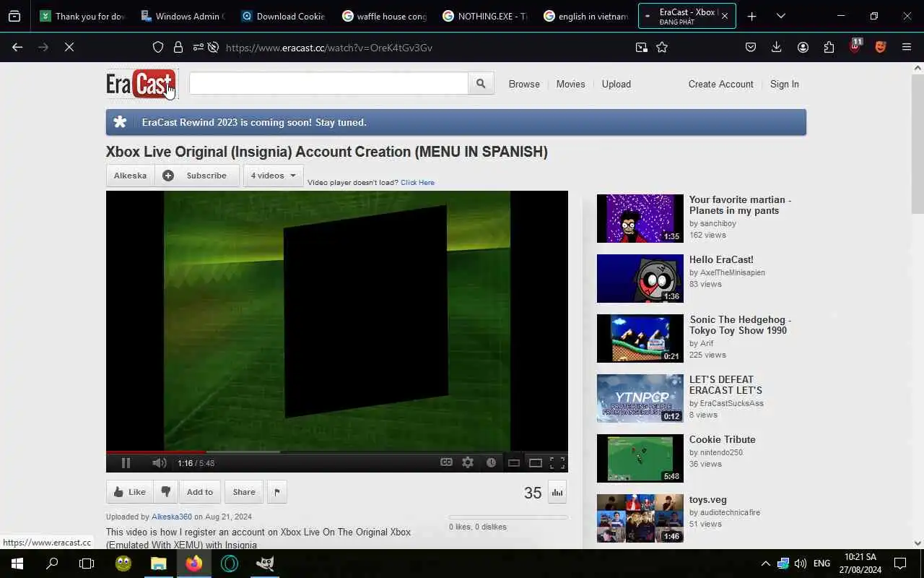Go back in browser history
This screenshot has height=578, width=924.
[x=17, y=47]
